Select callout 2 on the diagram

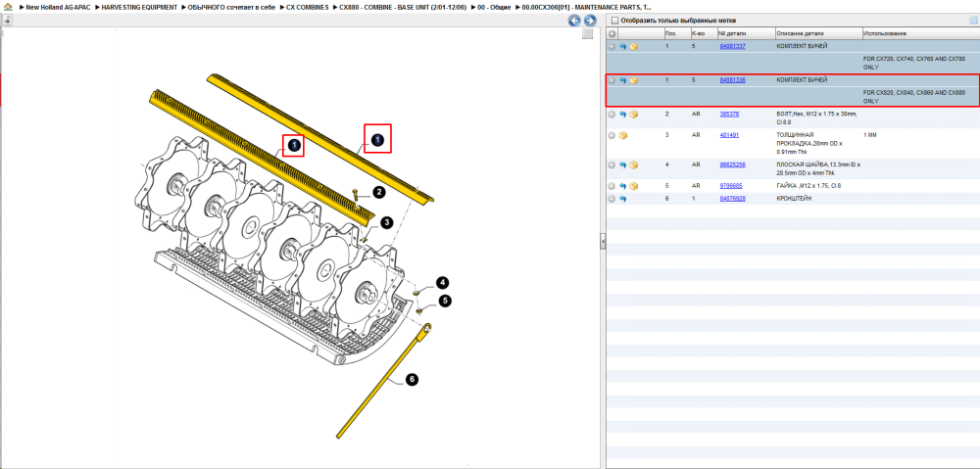coord(379,192)
